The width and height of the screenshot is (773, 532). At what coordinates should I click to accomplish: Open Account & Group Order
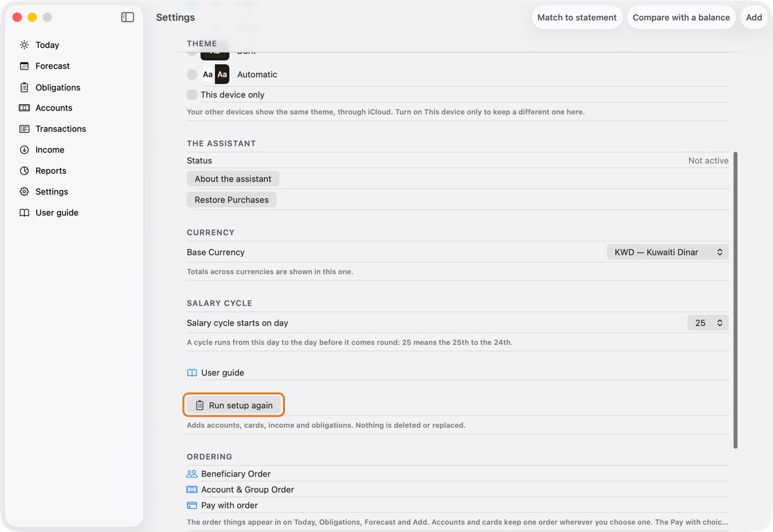tap(248, 489)
